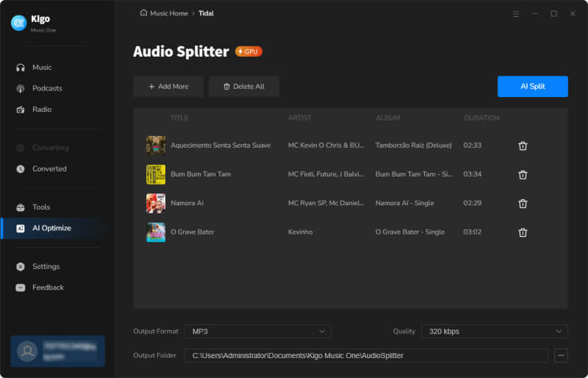Select the 'O Grave Bater' title text

click(x=193, y=232)
